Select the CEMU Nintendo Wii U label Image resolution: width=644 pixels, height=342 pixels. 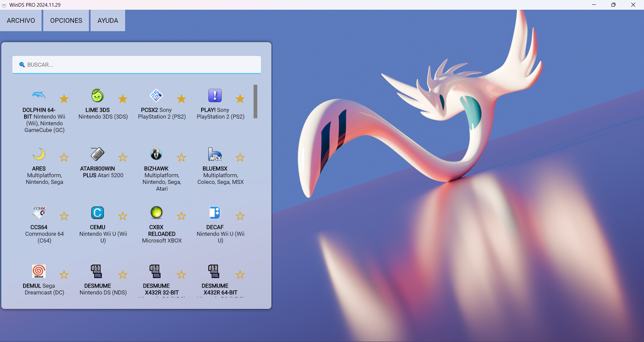[x=103, y=234]
